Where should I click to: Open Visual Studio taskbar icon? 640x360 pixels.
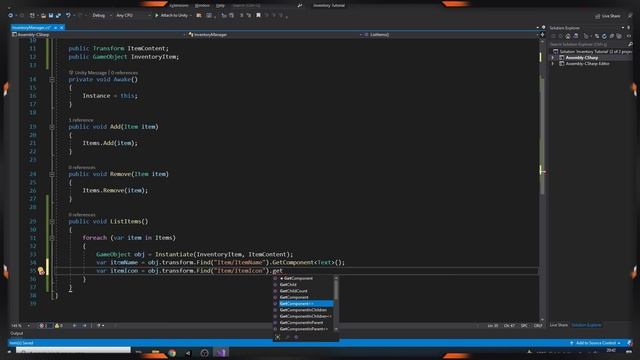(220, 353)
